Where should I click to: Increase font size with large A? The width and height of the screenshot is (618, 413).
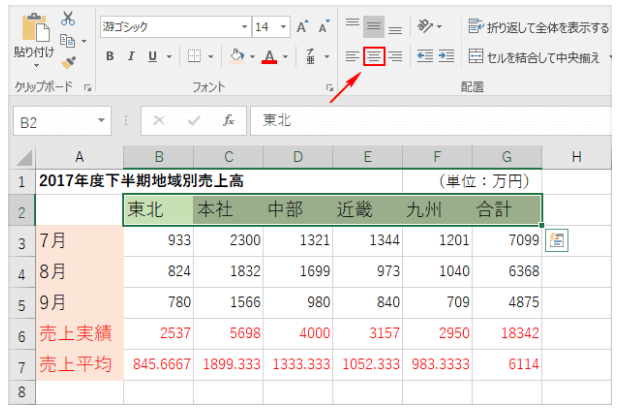[x=301, y=26]
